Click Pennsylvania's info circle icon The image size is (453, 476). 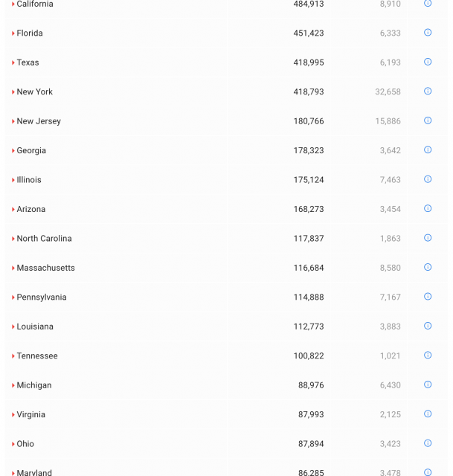428,297
